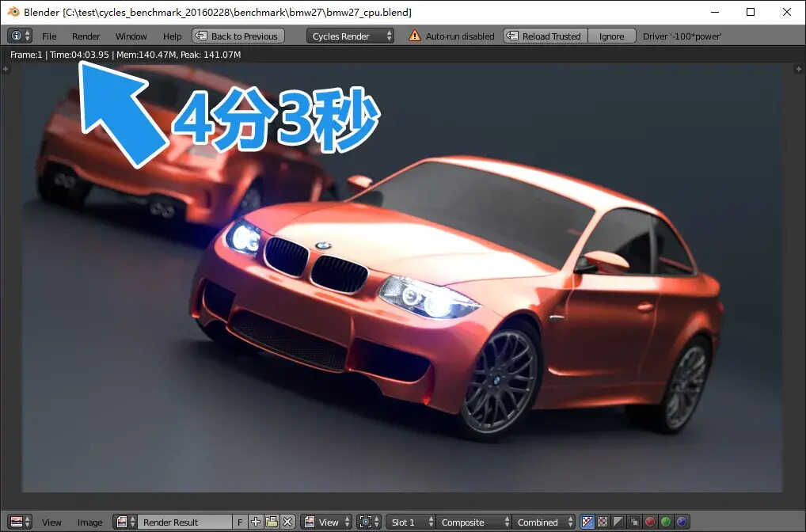Viewport: 806px width, 532px height.
Task: Expand the Cycles Render engine dropdown
Action: pos(351,36)
